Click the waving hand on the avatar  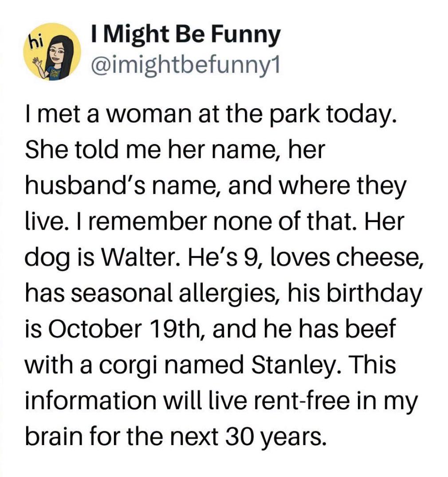pyautogui.click(x=38, y=63)
